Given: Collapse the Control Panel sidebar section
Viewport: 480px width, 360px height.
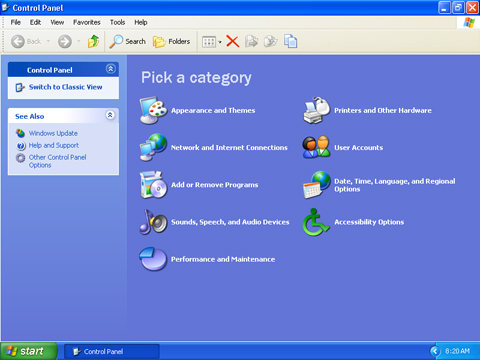Looking at the screenshot, I should pyautogui.click(x=111, y=69).
